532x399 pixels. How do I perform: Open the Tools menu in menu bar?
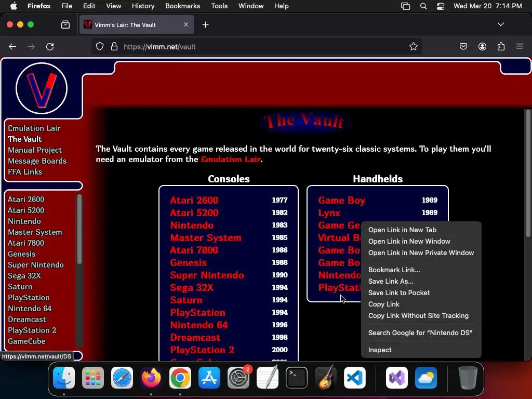pos(219,6)
